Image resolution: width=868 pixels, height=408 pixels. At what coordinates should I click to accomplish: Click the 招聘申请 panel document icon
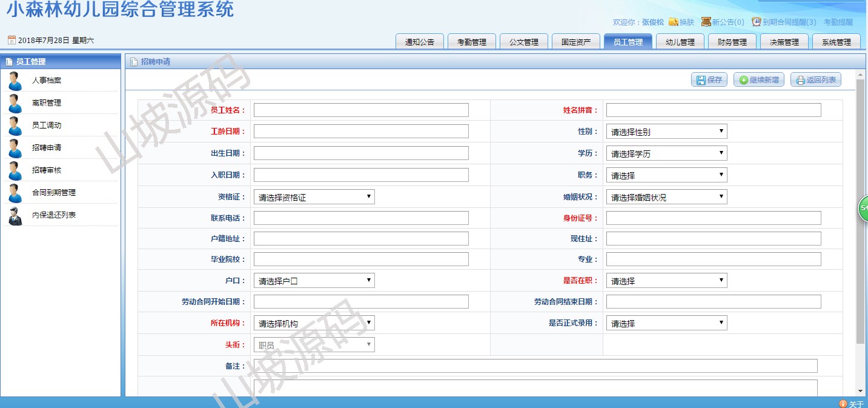tap(134, 61)
